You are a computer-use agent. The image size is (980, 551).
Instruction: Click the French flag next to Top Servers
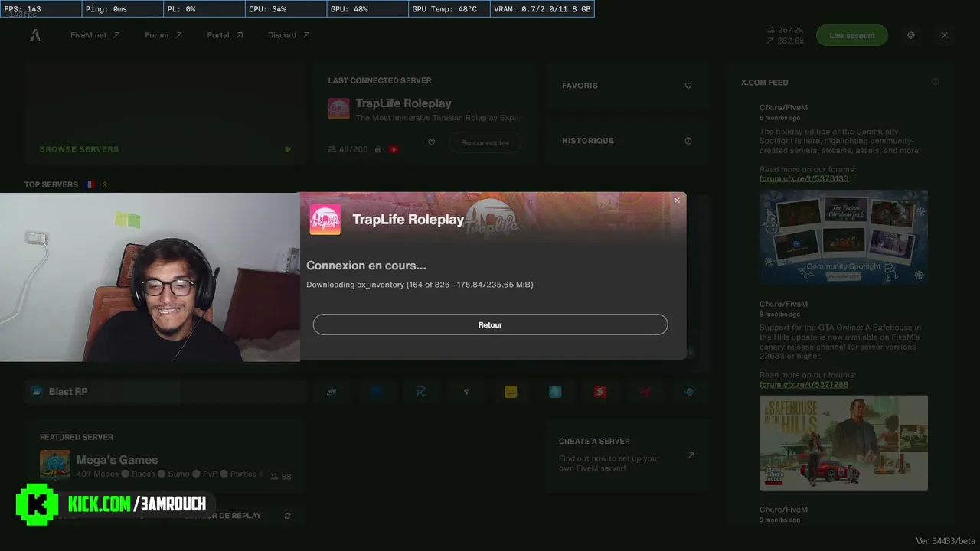click(x=90, y=184)
